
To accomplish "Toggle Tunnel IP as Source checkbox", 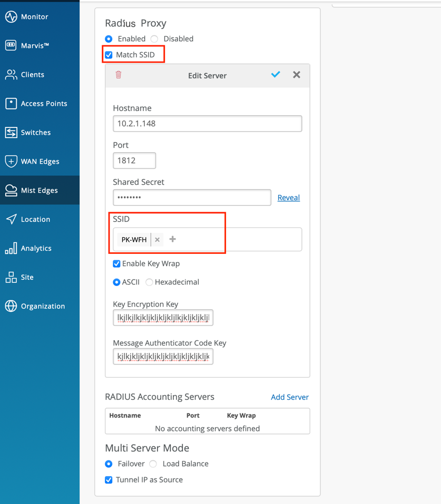I will point(109,480).
